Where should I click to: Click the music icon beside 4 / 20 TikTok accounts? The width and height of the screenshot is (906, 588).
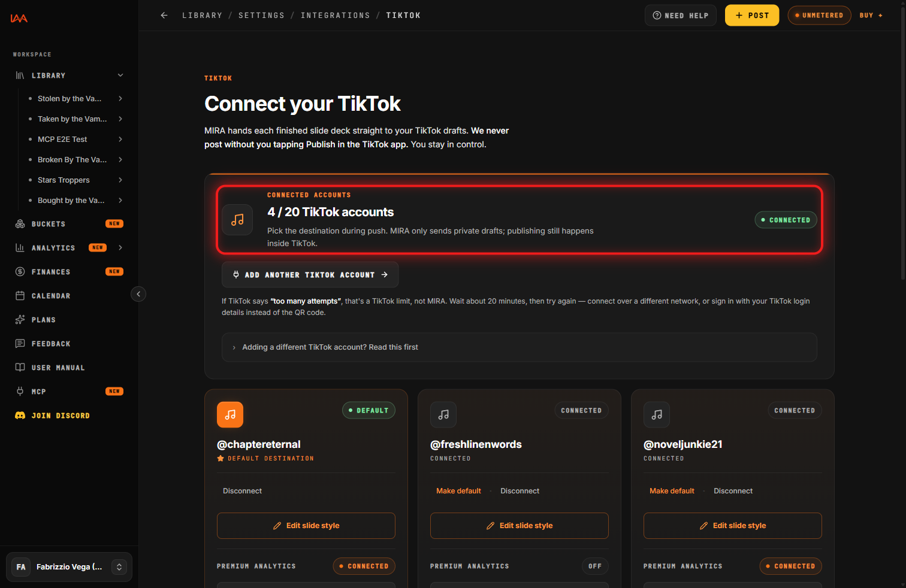237,220
